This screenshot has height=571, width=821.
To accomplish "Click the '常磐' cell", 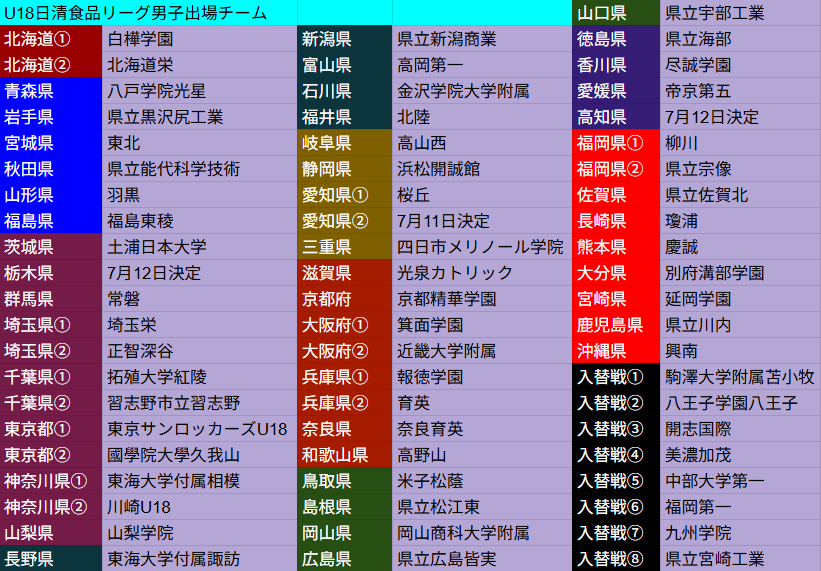I will tap(199, 299).
